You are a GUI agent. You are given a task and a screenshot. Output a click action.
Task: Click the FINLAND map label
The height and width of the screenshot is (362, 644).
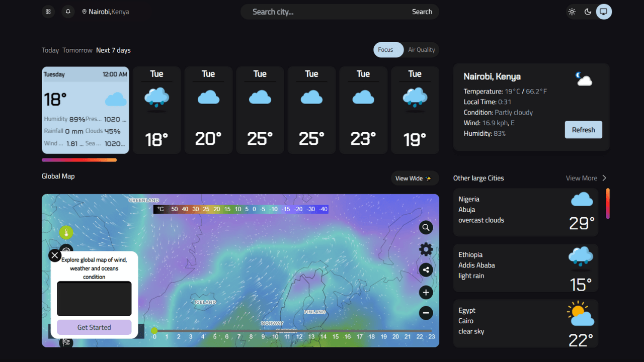(315, 312)
